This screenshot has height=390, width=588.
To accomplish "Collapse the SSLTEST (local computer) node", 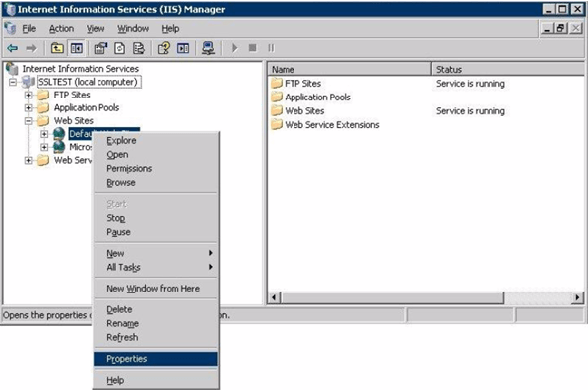I will point(13,82).
